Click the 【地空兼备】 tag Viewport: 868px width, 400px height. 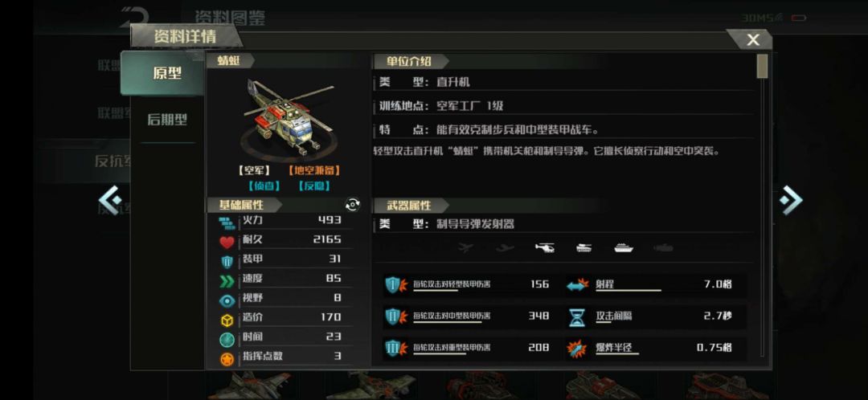point(314,171)
